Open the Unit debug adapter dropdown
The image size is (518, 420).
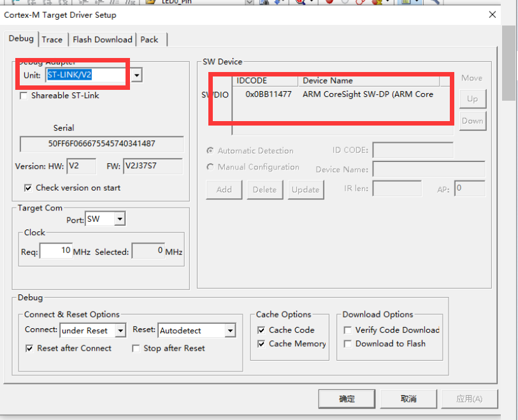coord(136,75)
